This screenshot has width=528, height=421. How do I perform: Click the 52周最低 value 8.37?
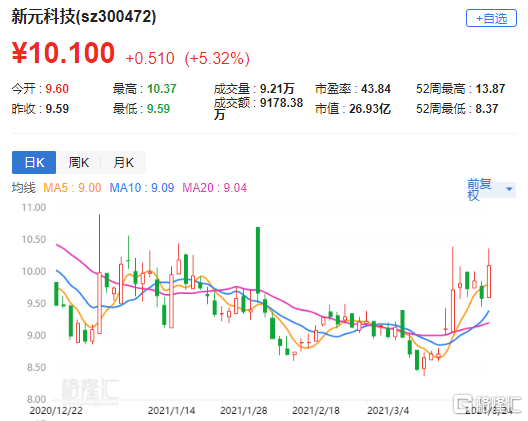click(487, 109)
